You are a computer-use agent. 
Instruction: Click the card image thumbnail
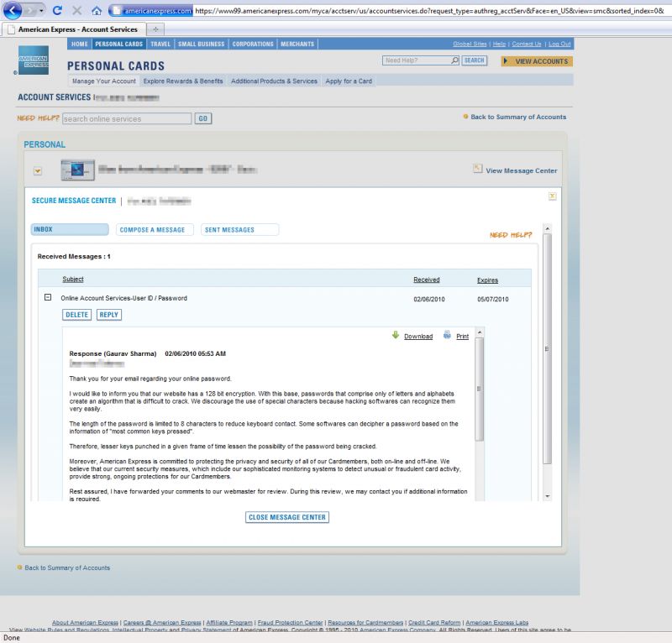77,170
